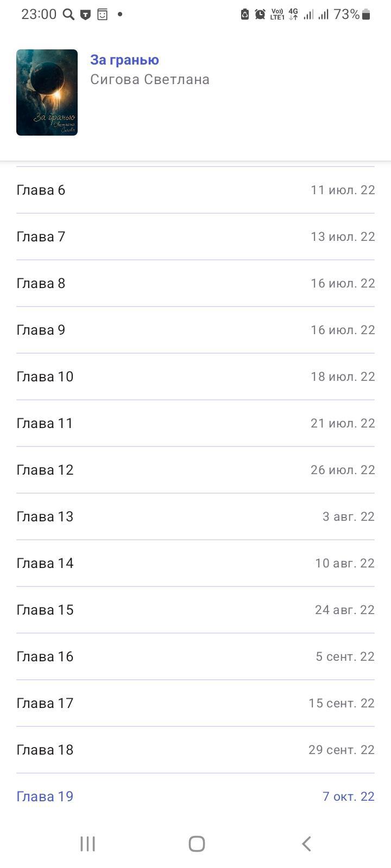Tap the Android back navigation icon
The width and height of the screenshot is (391, 868).
point(306,844)
